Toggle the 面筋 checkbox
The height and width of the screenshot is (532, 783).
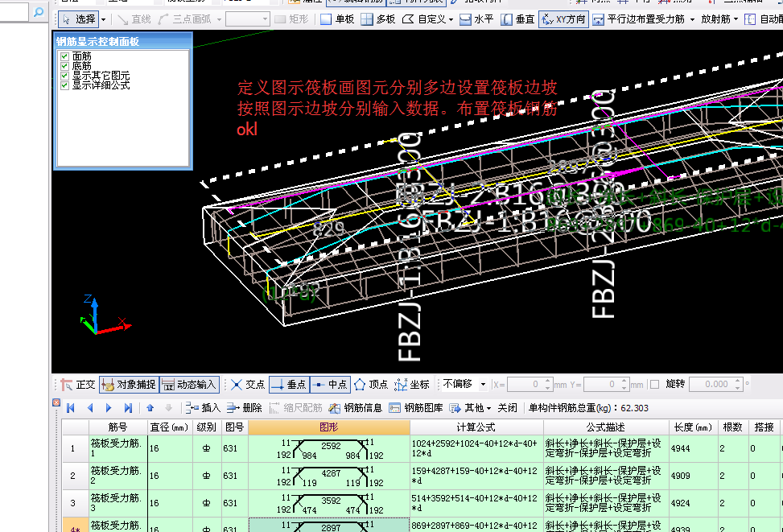pos(64,56)
